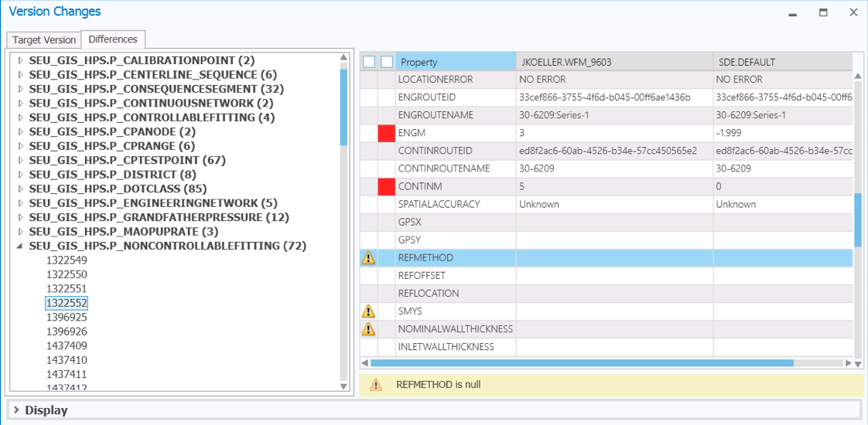This screenshot has width=868, height=425.
Task: Select feature 1322549 in the tree
Action: [x=67, y=260]
